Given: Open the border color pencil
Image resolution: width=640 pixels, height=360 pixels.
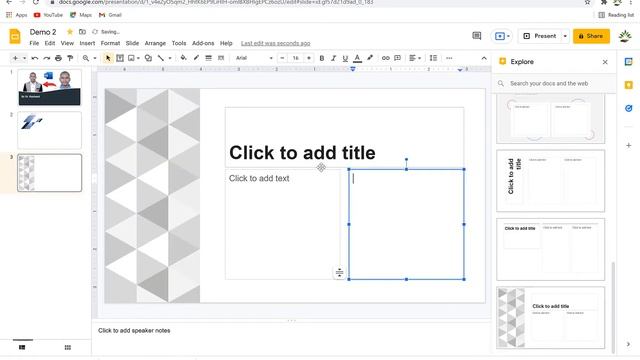Looking at the screenshot, I should click(196, 58).
